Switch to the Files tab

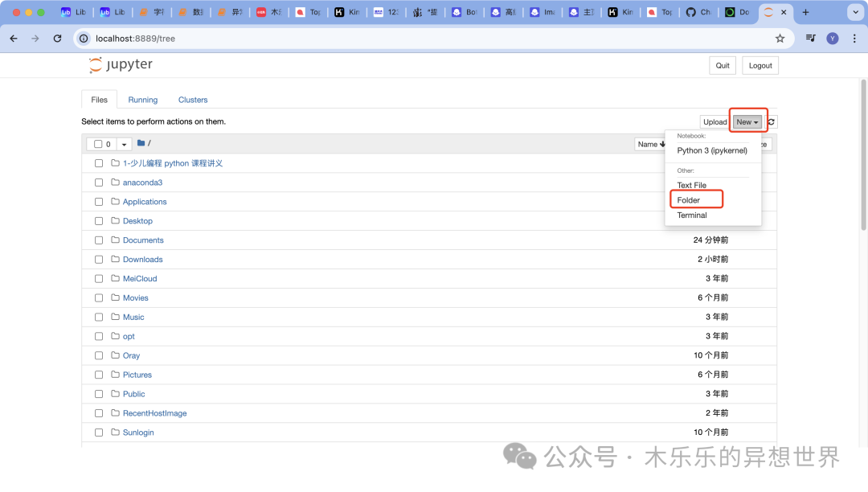coord(99,100)
